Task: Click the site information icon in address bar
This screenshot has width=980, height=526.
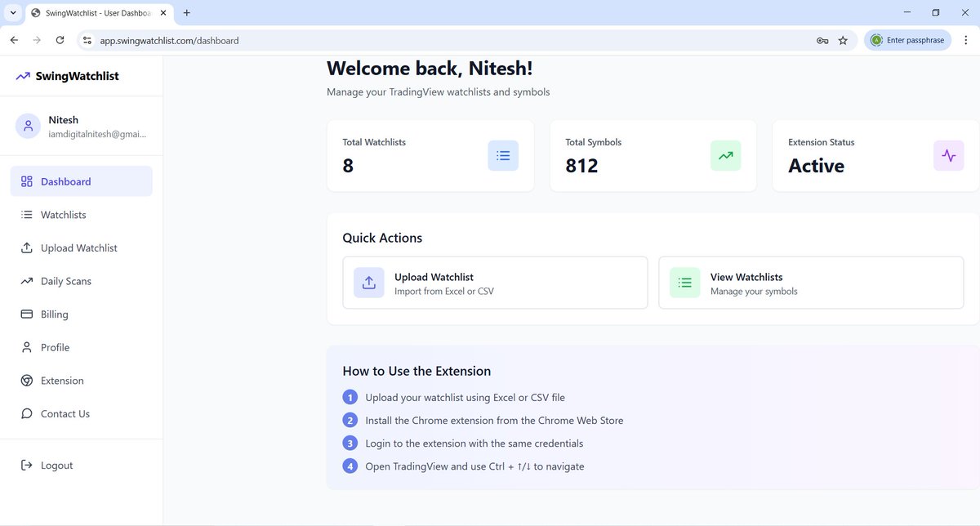Action: (87, 40)
